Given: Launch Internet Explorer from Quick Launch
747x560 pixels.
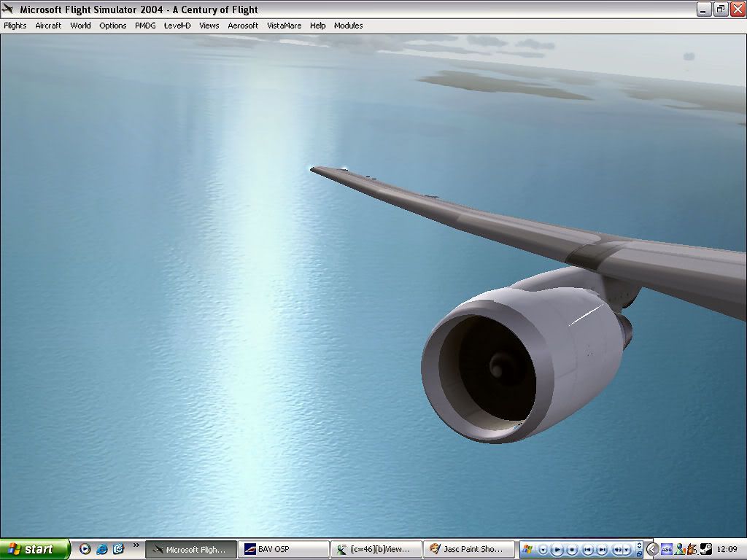Looking at the screenshot, I should pyautogui.click(x=102, y=549).
